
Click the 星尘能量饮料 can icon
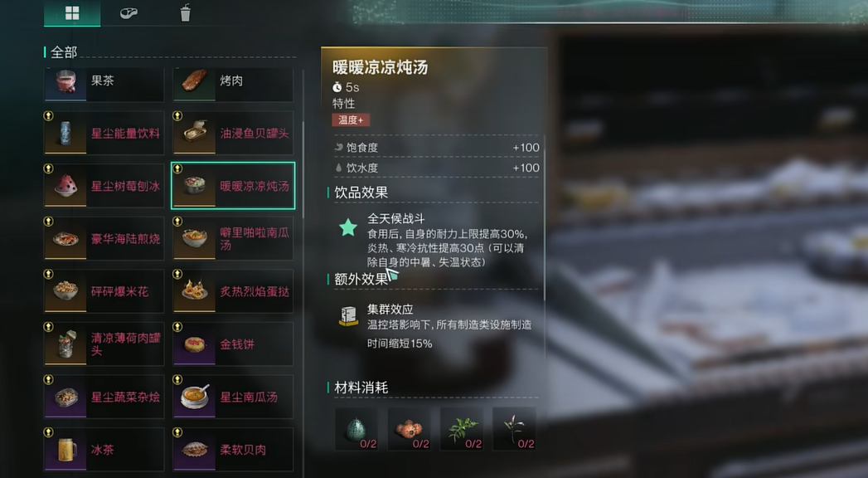pos(65,133)
